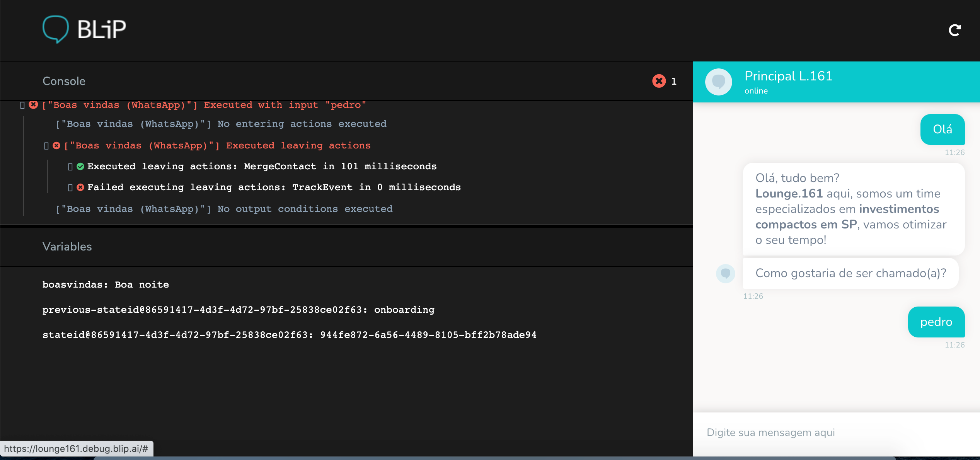Select the pedro chat bubble

point(936,322)
